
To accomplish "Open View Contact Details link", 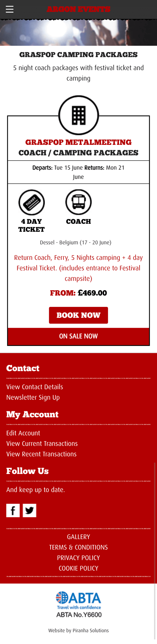I will click(x=35, y=387).
